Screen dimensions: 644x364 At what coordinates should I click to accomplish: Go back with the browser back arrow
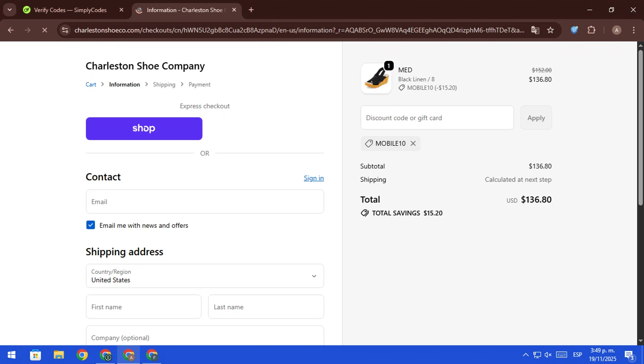coord(11,30)
